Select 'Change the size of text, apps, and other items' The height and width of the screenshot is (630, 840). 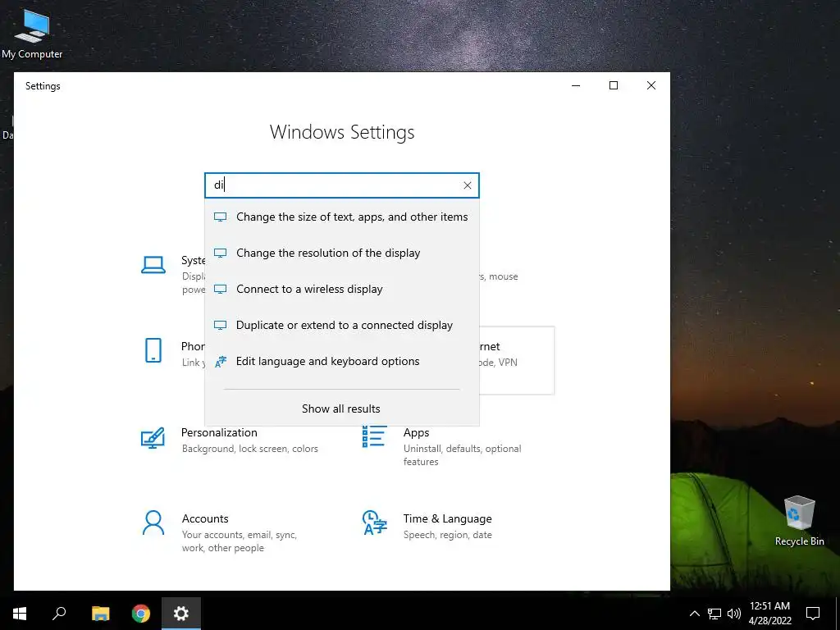pyautogui.click(x=342, y=217)
